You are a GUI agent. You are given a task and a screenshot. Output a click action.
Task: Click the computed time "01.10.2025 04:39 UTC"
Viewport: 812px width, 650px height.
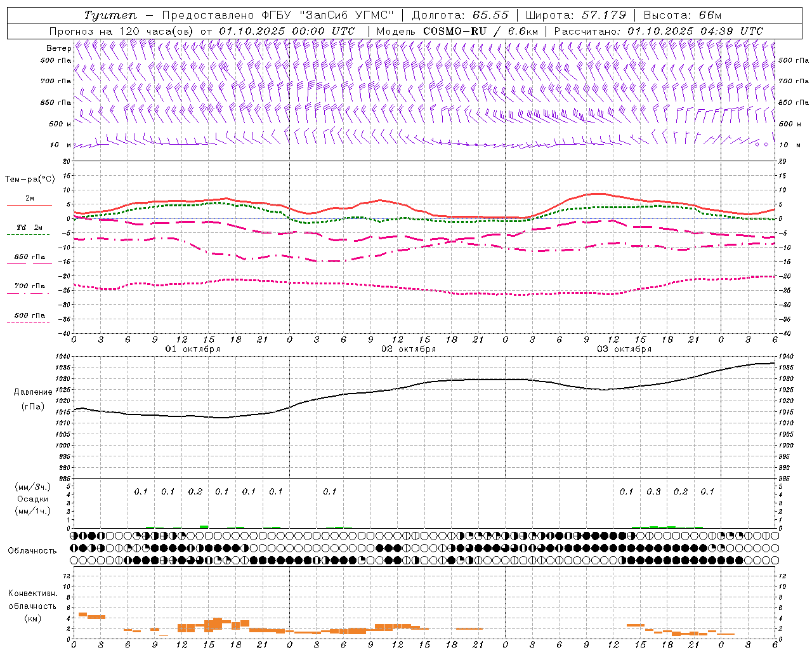click(x=695, y=31)
